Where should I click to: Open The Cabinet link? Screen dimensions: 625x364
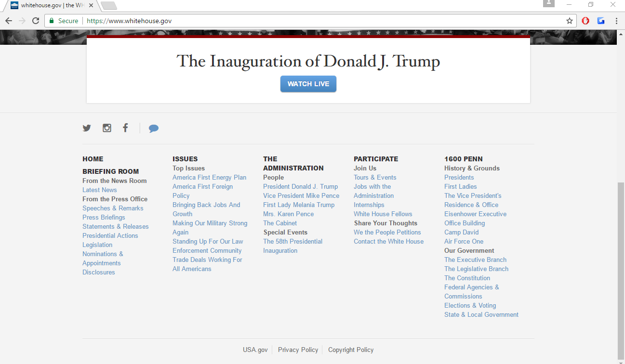pyautogui.click(x=280, y=223)
